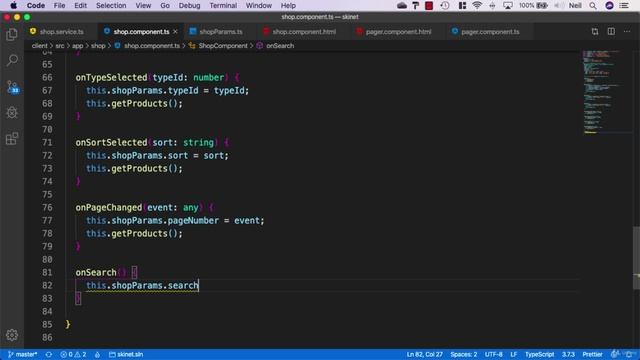
Task: Open the Time Machine menu bar icon
Action: pyautogui.click(x=445, y=5)
